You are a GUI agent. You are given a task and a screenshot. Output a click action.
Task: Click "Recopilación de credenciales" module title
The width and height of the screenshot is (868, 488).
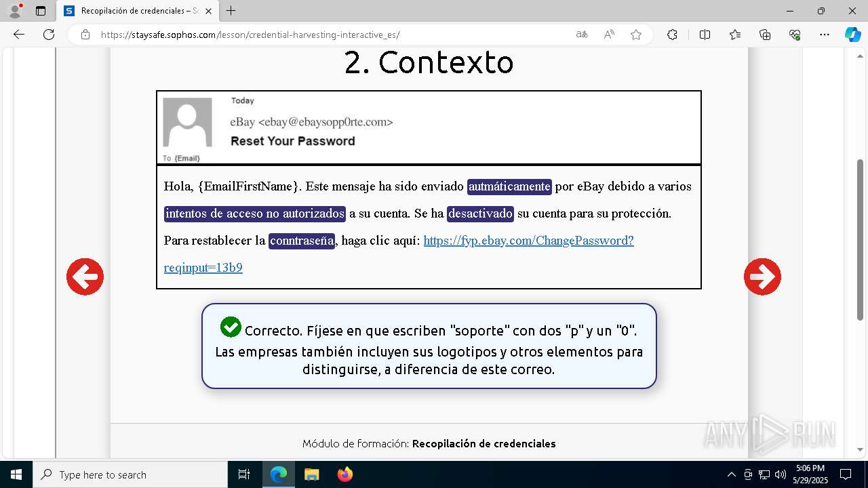[x=484, y=444]
